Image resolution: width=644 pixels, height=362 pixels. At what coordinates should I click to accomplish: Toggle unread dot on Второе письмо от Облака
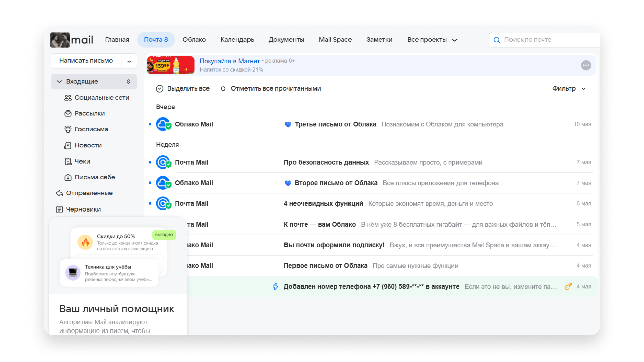[x=150, y=183]
